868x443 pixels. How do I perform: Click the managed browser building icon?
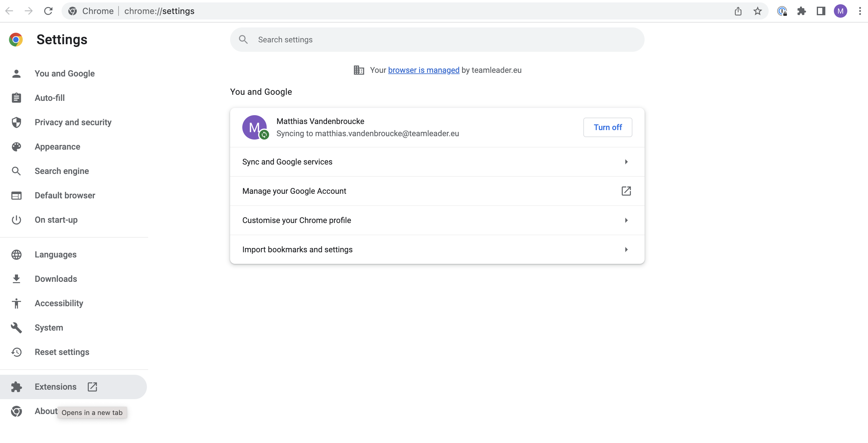click(x=359, y=70)
